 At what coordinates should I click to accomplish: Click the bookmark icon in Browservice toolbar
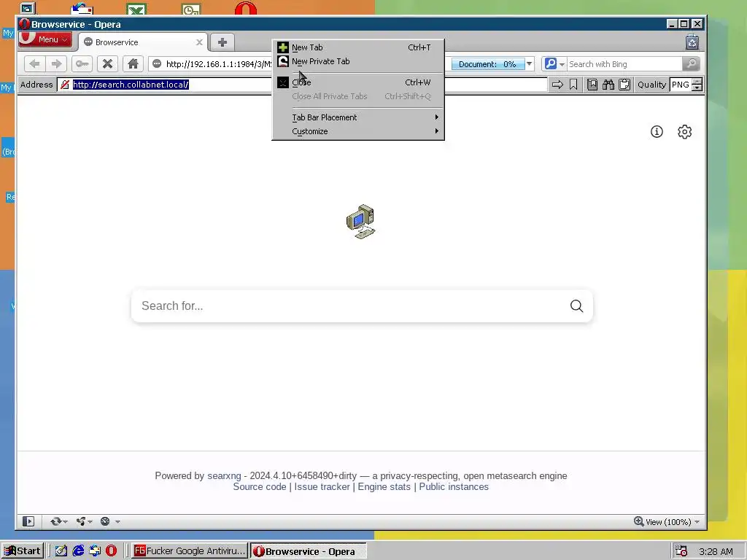click(x=573, y=85)
